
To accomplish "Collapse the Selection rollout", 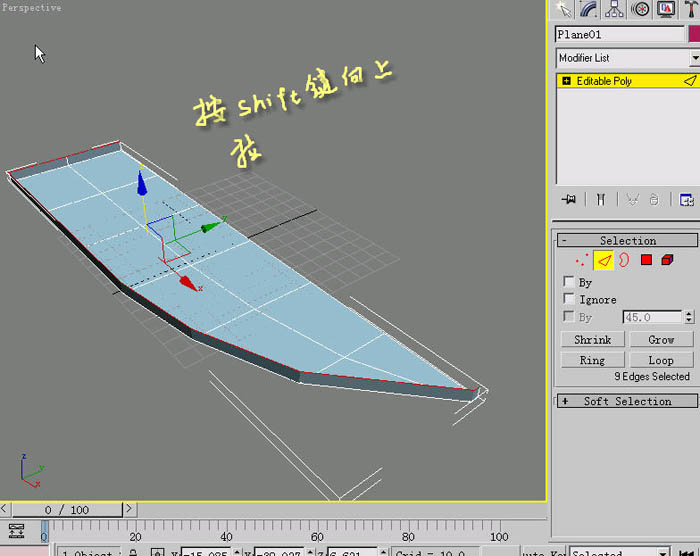I will (627, 240).
